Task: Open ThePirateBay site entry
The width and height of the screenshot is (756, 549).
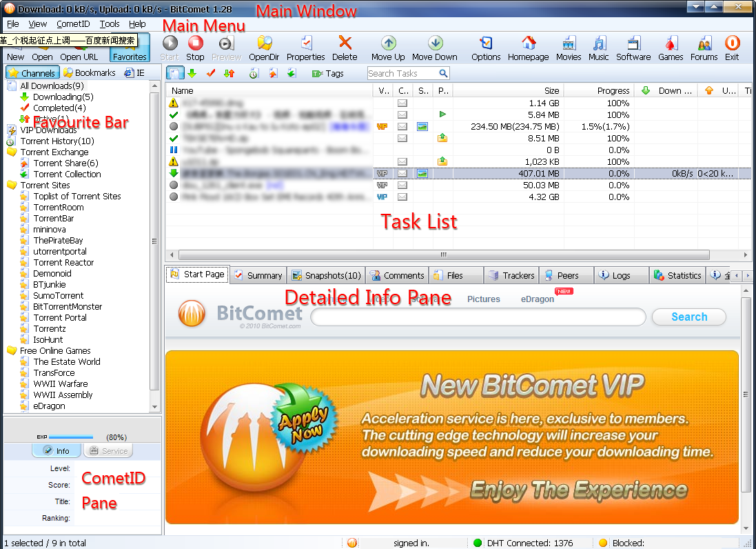Action: (x=58, y=240)
